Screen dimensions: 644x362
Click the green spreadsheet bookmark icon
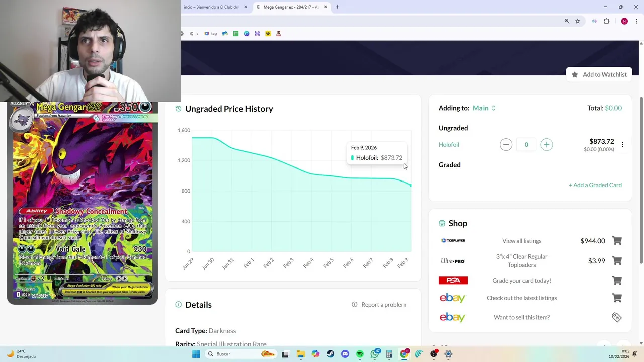pos(235,34)
